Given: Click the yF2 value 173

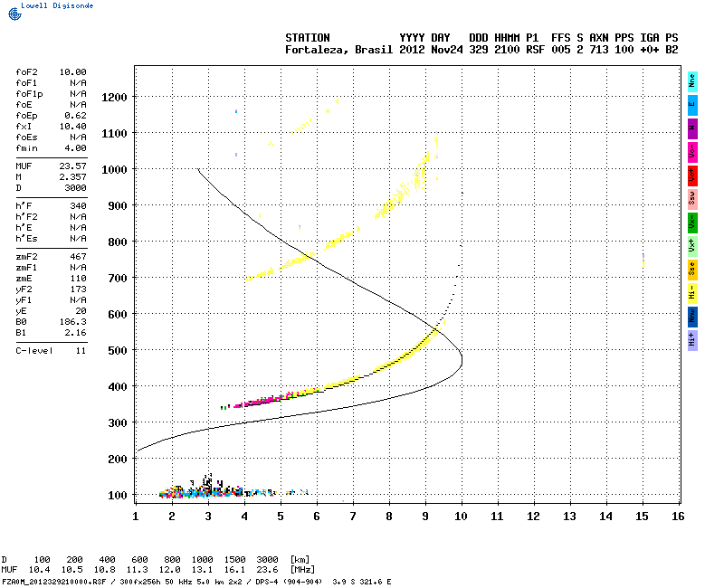Looking at the screenshot, I should click(78, 289).
